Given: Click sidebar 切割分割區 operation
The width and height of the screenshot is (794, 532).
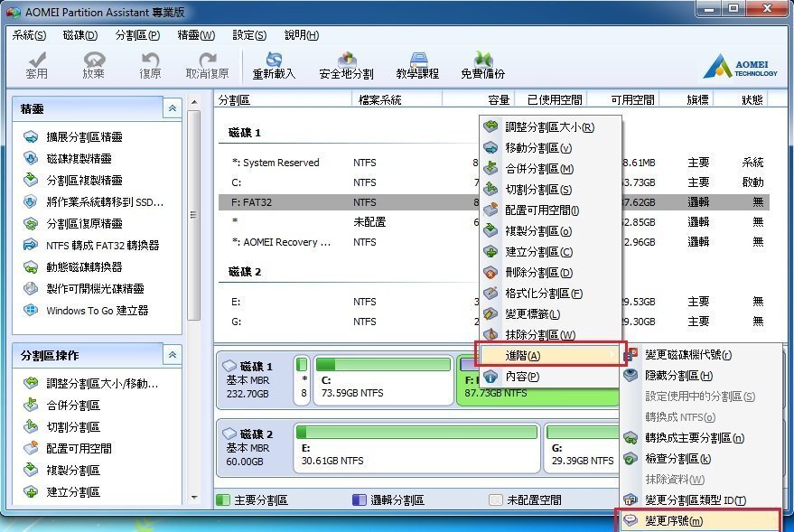Looking at the screenshot, I should coord(61,426).
